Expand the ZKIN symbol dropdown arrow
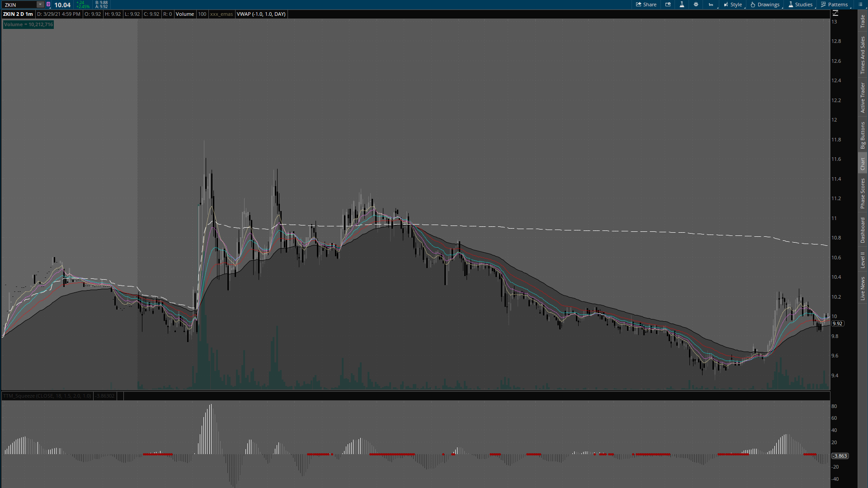Screen dimensions: 868x488 click(40, 5)
